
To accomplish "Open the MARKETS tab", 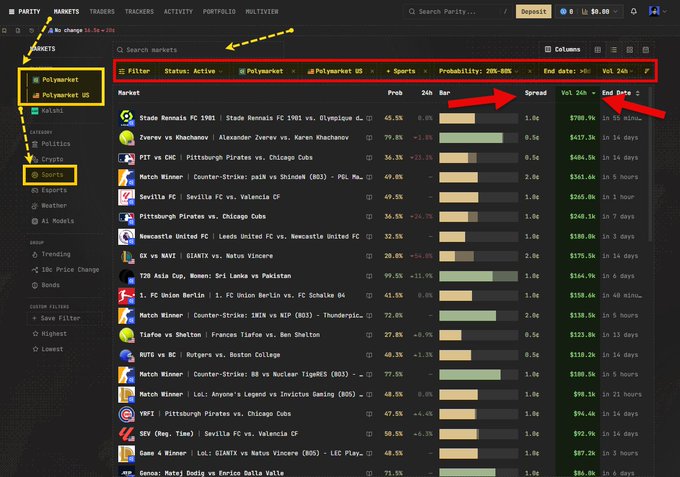I will 66,12.
